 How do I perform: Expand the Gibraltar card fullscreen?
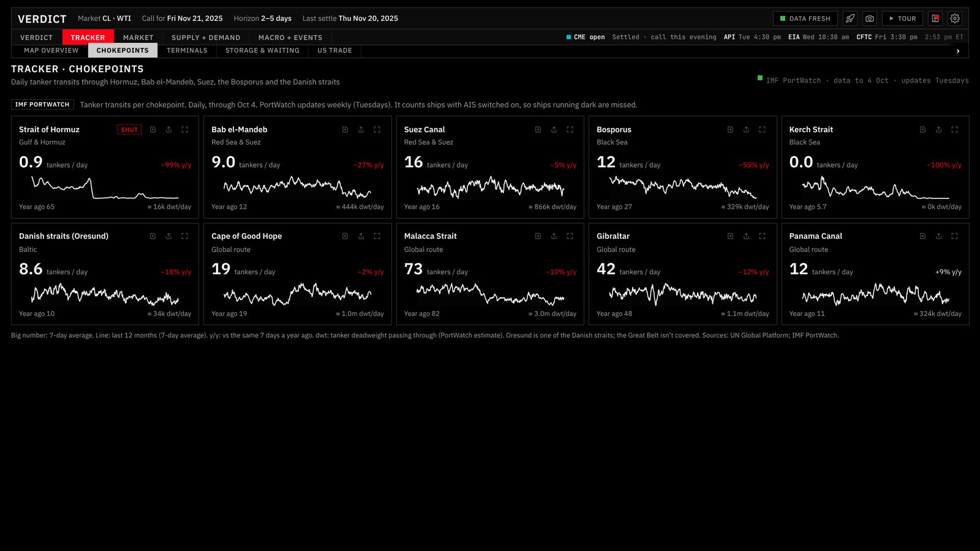point(762,236)
